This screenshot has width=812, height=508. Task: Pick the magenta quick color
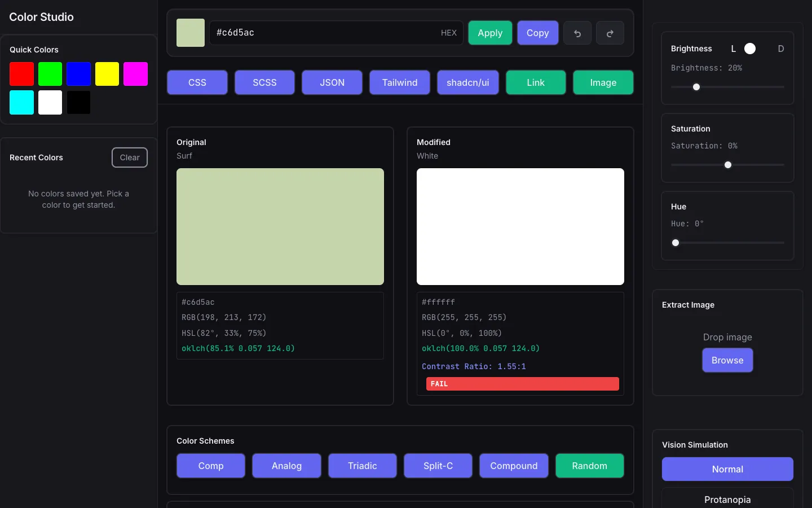135,74
